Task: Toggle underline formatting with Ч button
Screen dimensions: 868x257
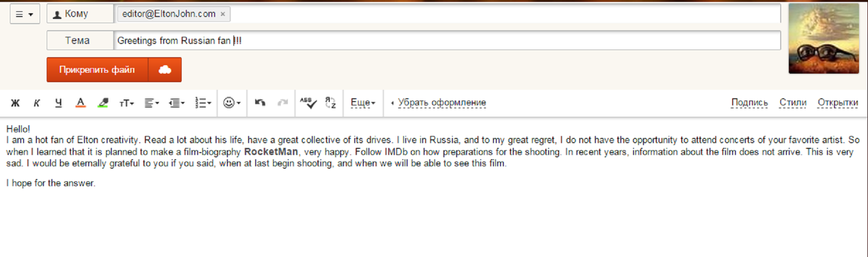Action: [58, 103]
